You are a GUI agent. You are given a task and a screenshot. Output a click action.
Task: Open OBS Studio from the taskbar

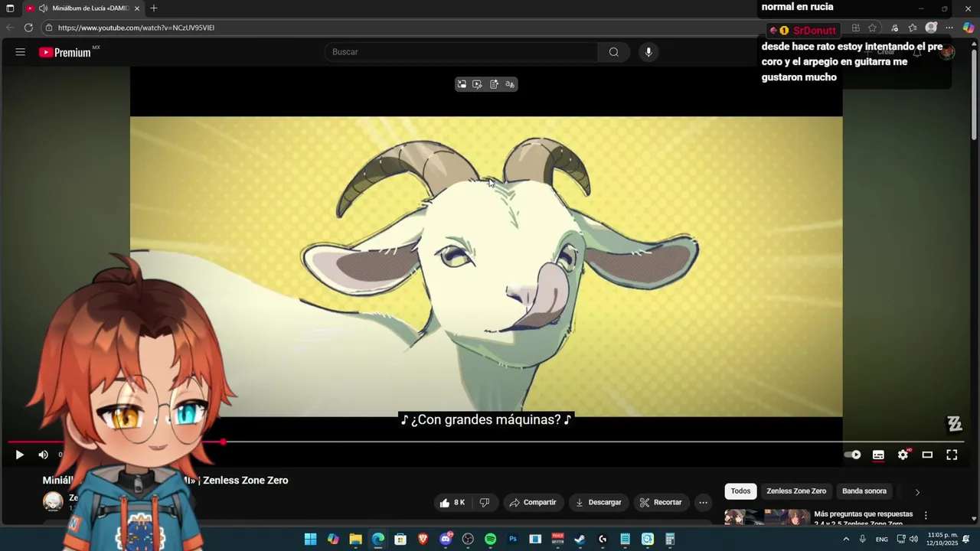(x=468, y=540)
